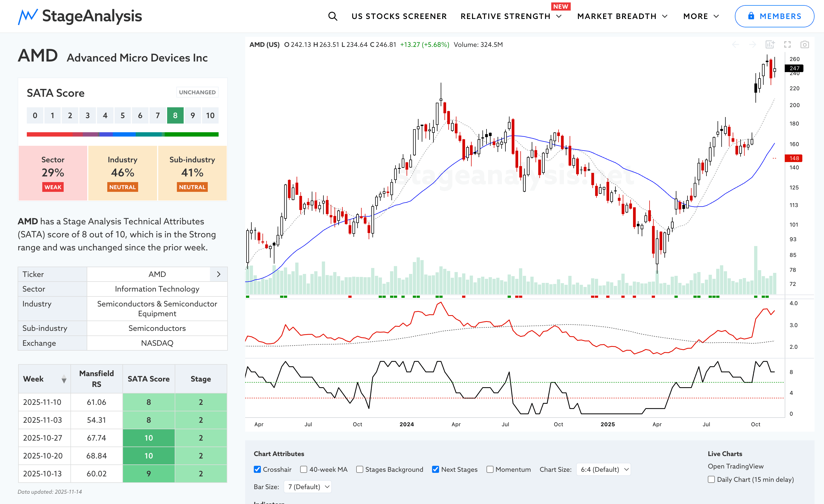Image resolution: width=824 pixels, height=504 pixels.
Task: Open the Market Breadth menu
Action: [x=622, y=16]
